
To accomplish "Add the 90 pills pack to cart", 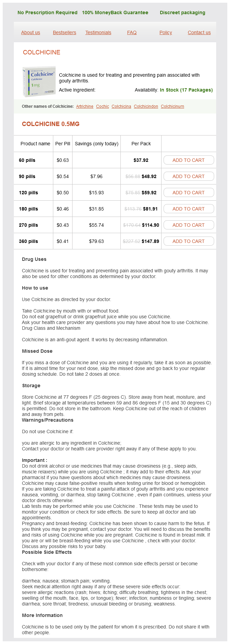I will (x=189, y=176).
